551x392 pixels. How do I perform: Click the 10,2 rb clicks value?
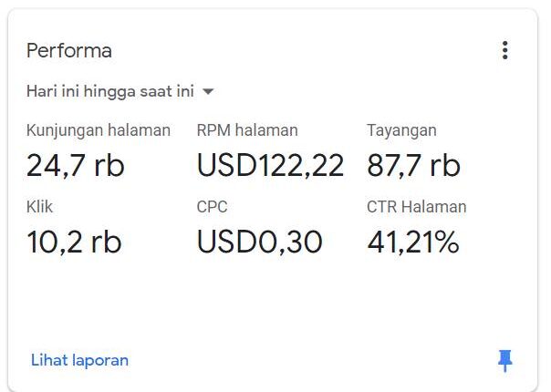pos(74,242)
